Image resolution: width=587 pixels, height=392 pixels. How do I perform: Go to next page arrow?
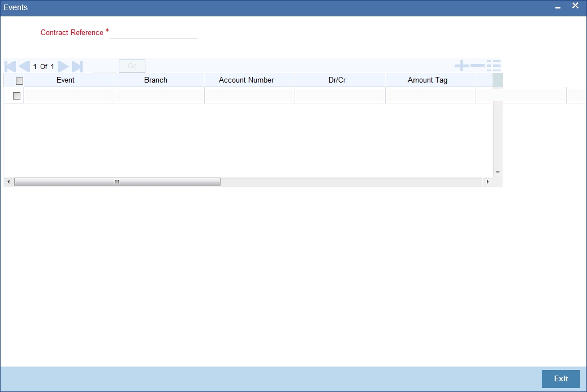[x=63, y=67]
